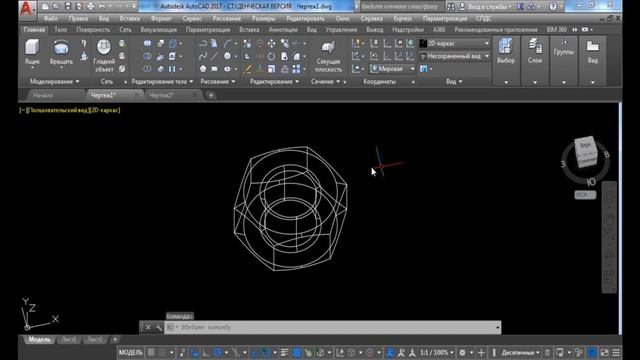Switch to the Визуализация ribbon tab

pyautogui.click(x=158, y=29)
